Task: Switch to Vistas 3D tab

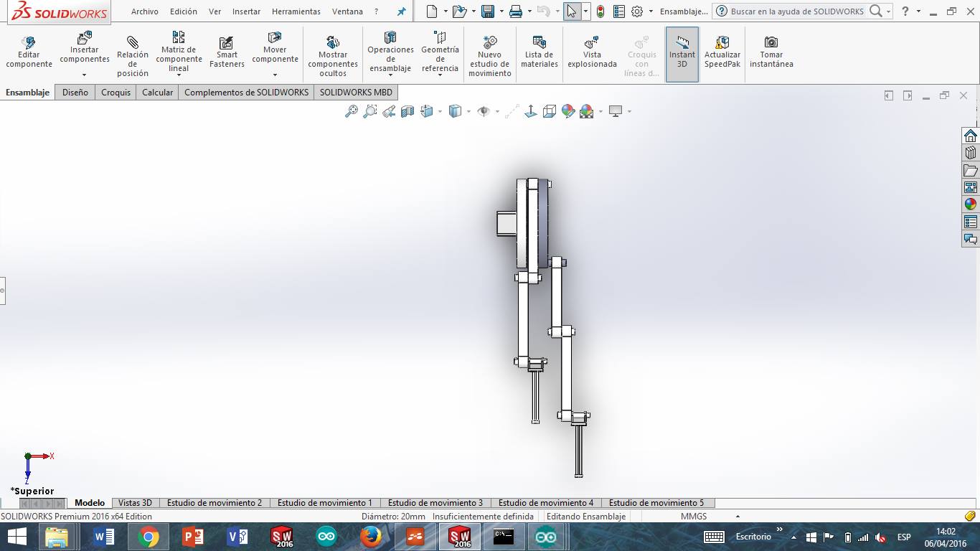Action: (x=136, y=503)
